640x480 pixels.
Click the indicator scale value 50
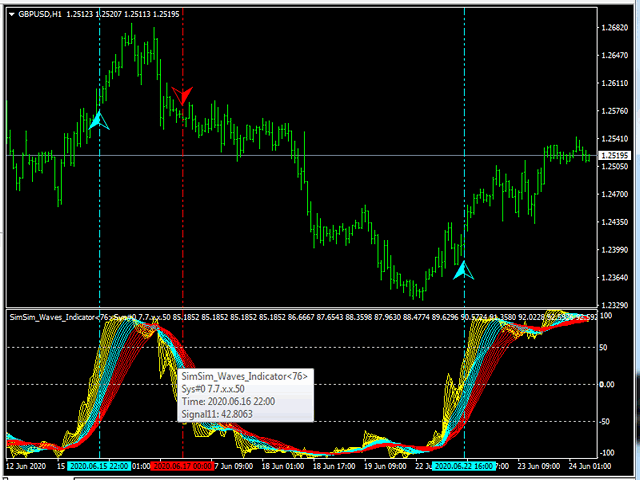point(604,347)
